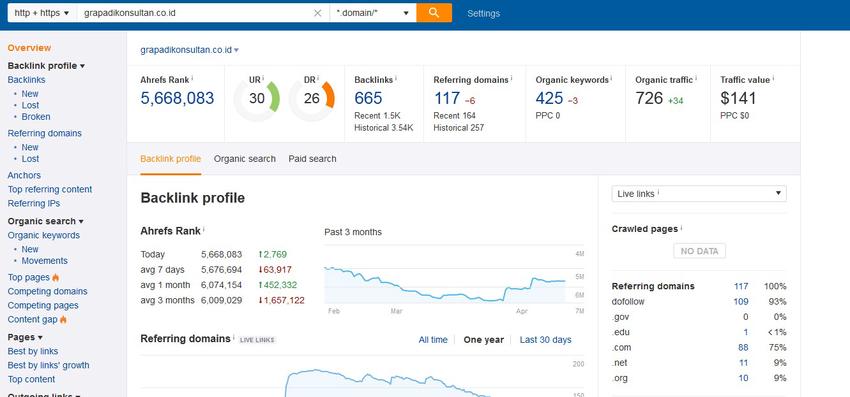Click the avg 1 month change 452,332
The image size is (850, 397).
point(278,285)
